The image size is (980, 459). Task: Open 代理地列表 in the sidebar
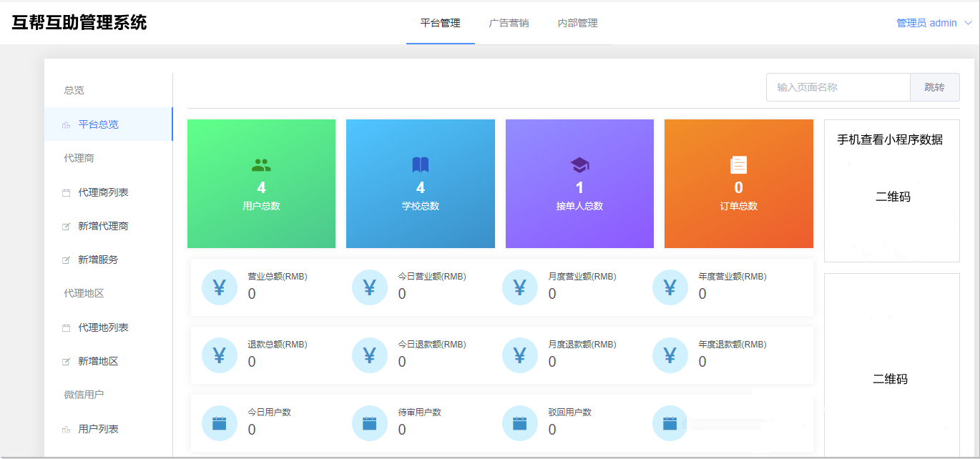(x=103, y=327)
